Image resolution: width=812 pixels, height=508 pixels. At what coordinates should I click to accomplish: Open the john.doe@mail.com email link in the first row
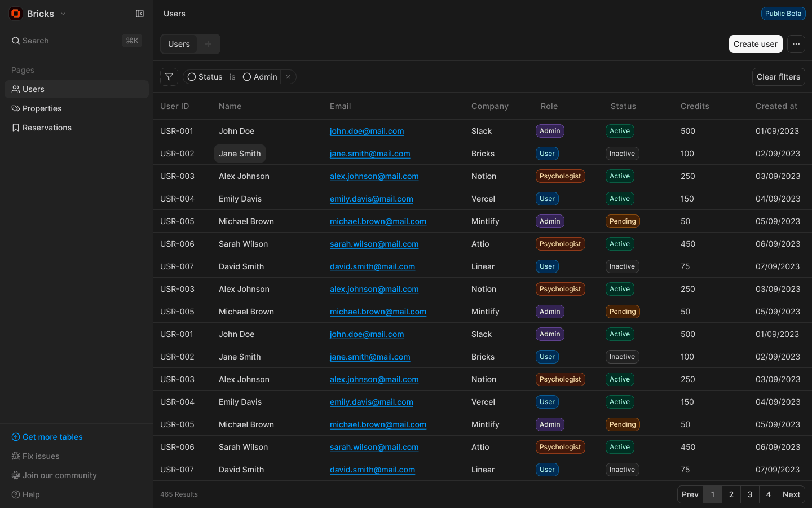[367, 131]
